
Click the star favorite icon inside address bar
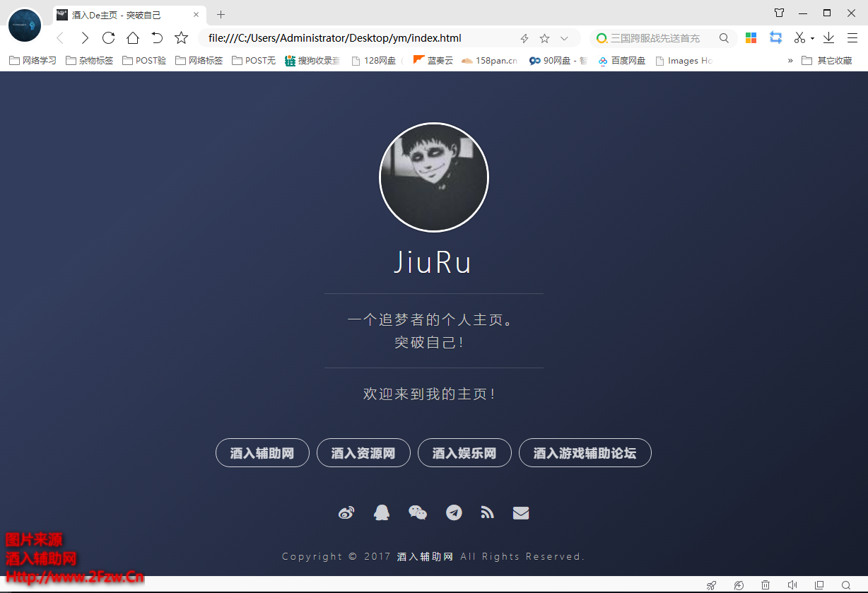click(544, 38)
